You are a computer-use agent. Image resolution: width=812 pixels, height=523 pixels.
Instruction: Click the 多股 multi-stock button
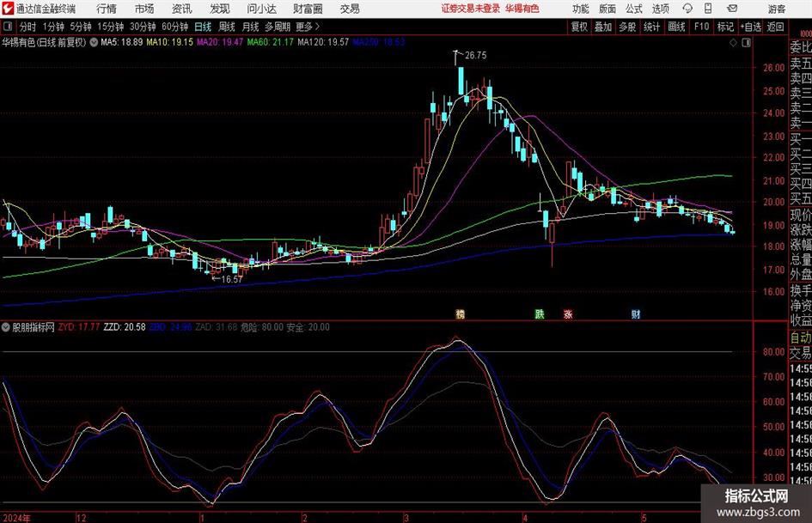pyautogui.click(x=627, y=27)
